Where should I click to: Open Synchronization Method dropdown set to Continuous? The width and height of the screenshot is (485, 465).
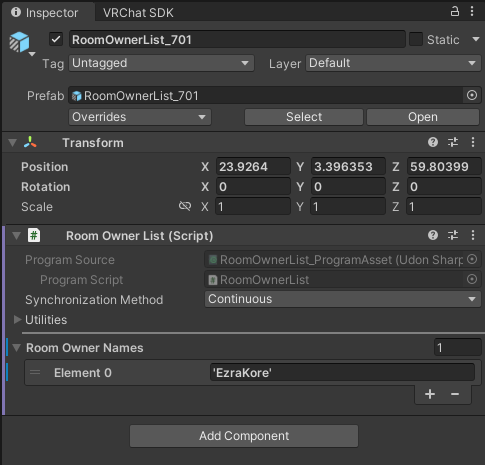pos(343,299)
